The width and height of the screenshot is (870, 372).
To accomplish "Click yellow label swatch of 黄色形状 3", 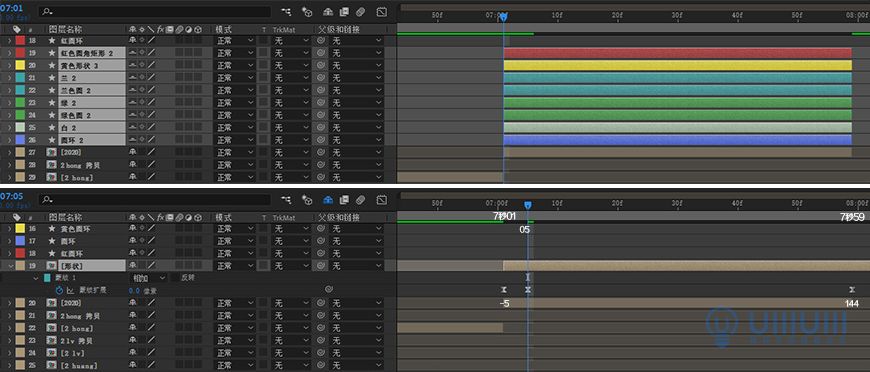I will click(x=20, y=66).
